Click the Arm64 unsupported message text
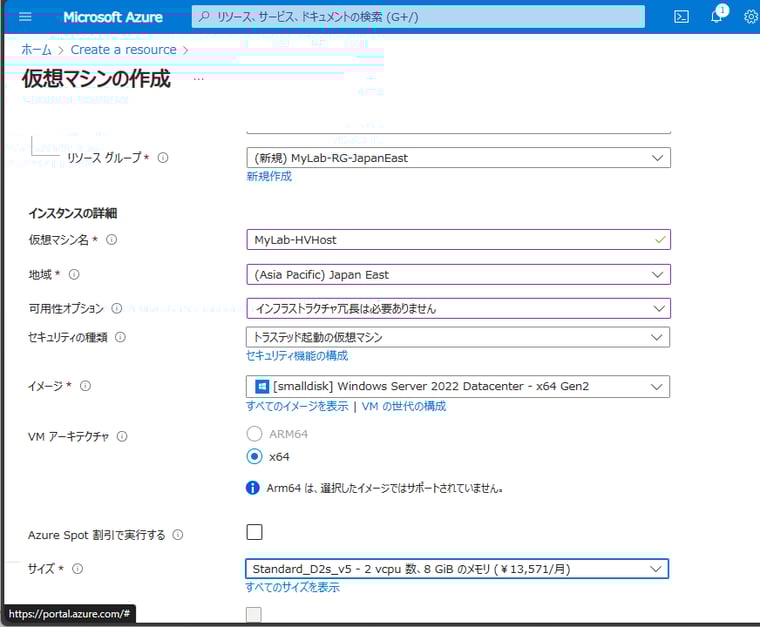 (384, 488)
